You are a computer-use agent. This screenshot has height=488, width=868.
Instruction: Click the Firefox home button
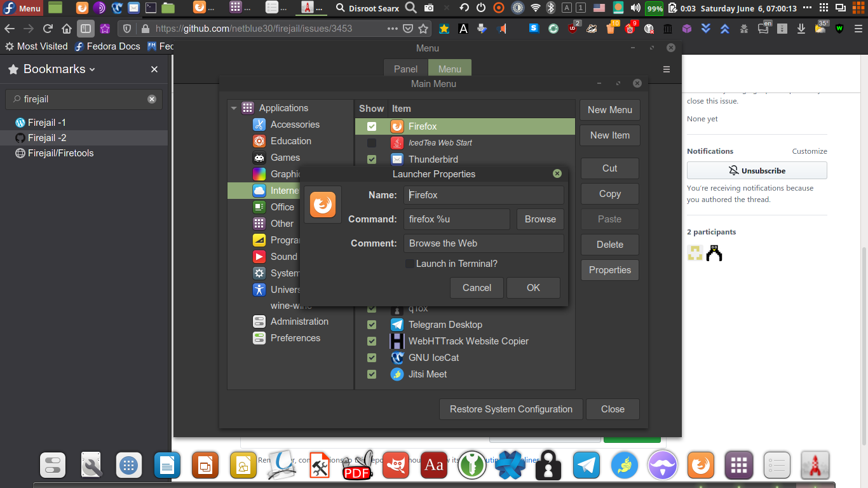click(67, 29)
